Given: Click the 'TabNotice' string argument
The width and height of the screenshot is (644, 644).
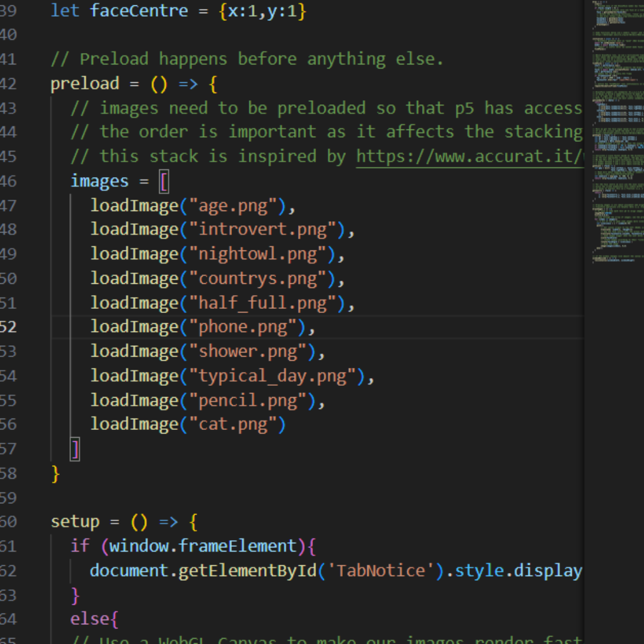Looking at the screenshot, I should 381,571.
